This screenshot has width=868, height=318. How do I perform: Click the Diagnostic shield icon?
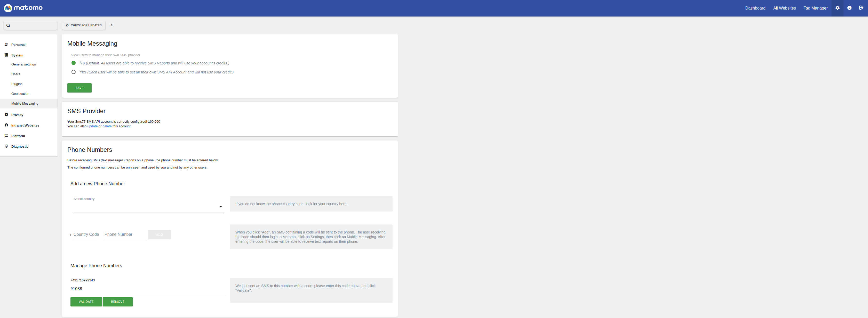(6, 146)
